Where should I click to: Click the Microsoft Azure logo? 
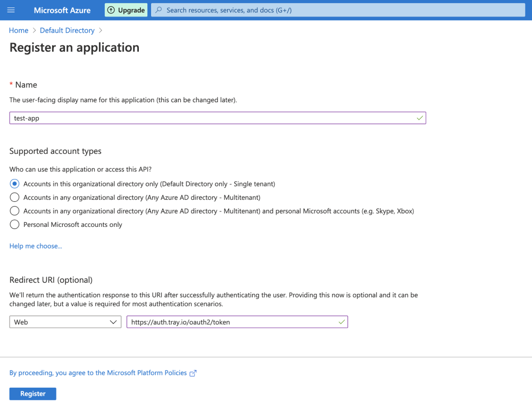click(62, 10)
